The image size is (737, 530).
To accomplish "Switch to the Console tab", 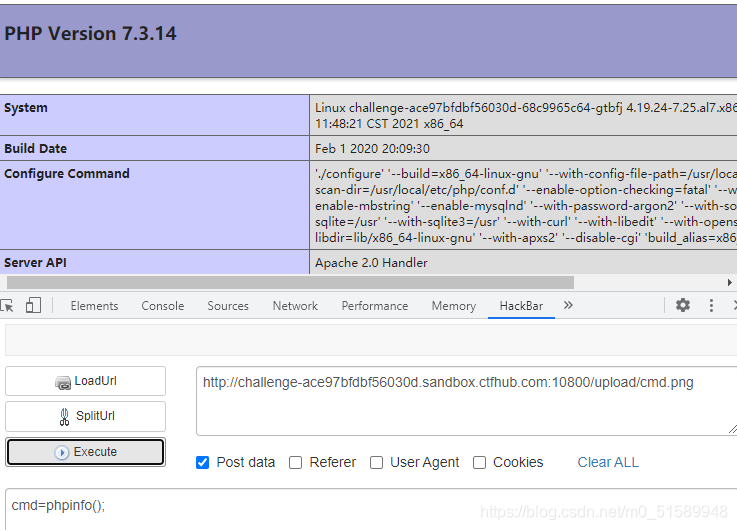I will click(x=163, y=306).
